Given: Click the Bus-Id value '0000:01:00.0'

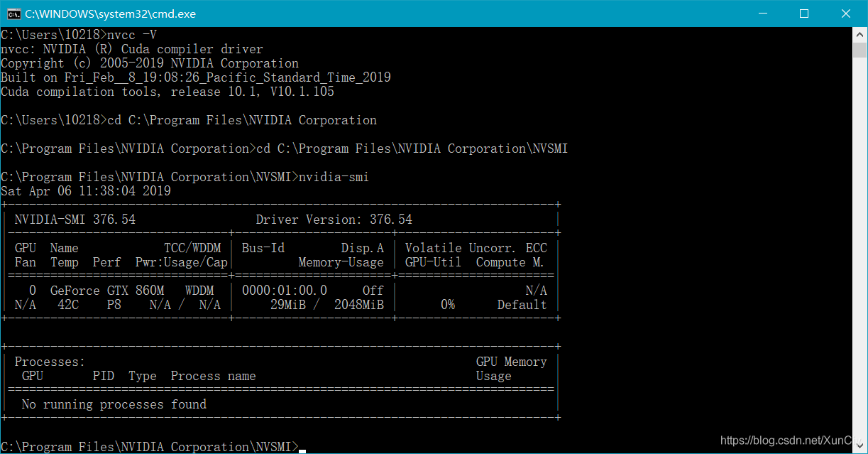Looking at the screenshot, I should 285,291.
